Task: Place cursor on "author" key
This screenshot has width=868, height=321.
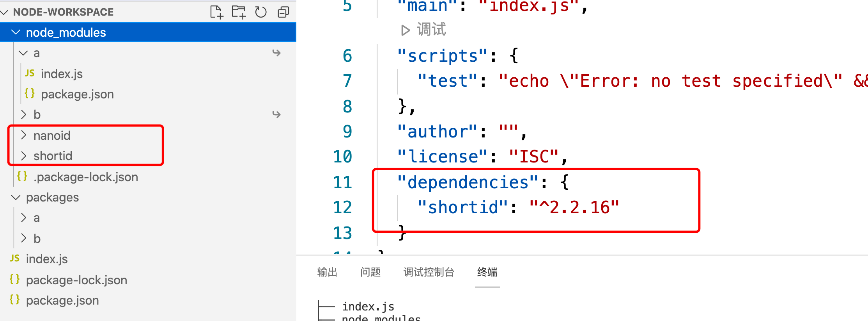Action: [x=438, y=132]
